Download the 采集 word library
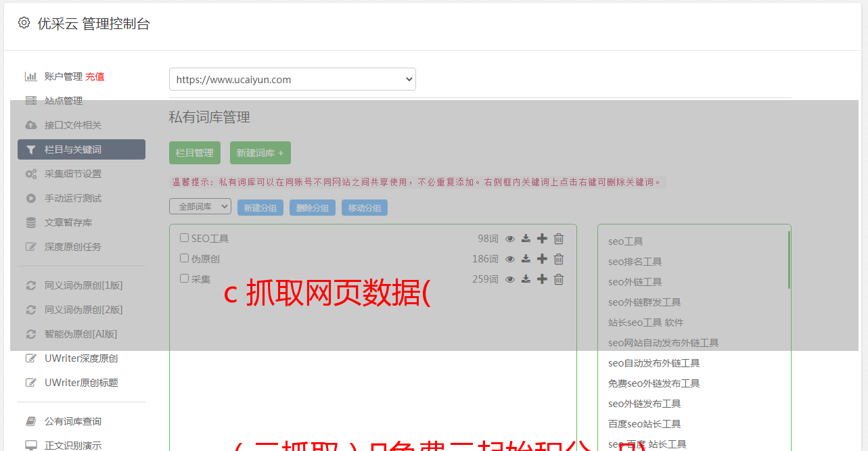Image resolution: width=868 pixels, height=451 pixels. point(526,279)
